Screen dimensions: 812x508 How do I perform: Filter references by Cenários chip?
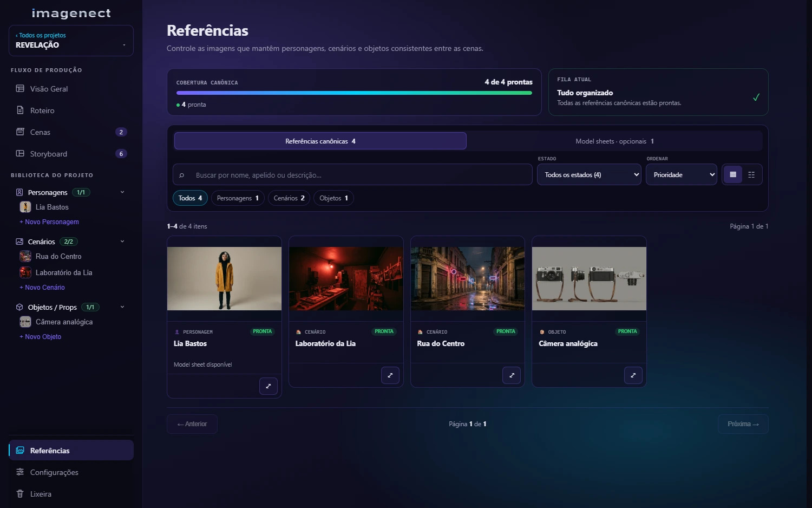289,198
